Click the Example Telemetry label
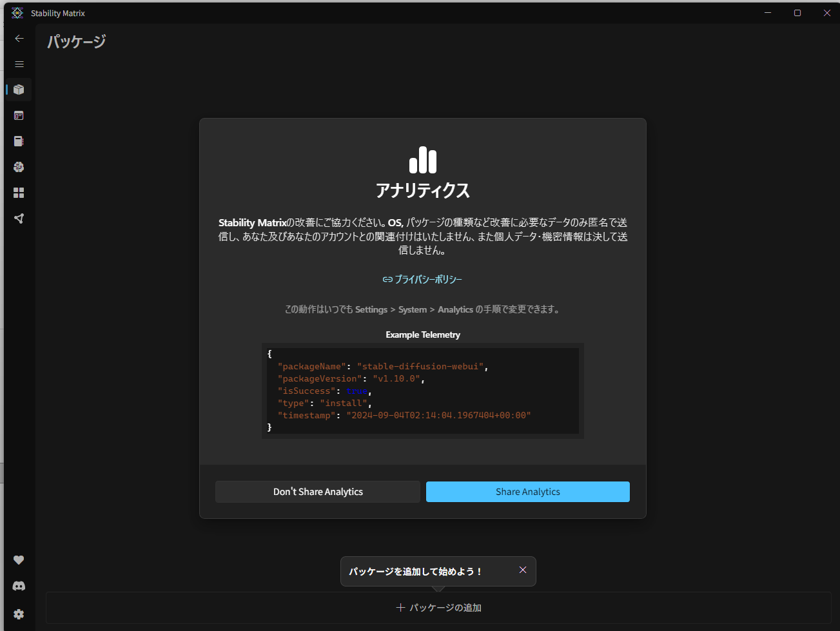The width and height of the screenshot is (840, 631). (423, 335)
